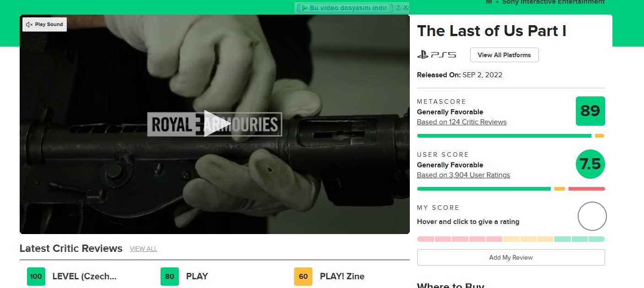This screenshot has height=288, width=644.
Task: Open the 124 Critic Reviews link
Action: pyautogui.click(x=462, y=122)
